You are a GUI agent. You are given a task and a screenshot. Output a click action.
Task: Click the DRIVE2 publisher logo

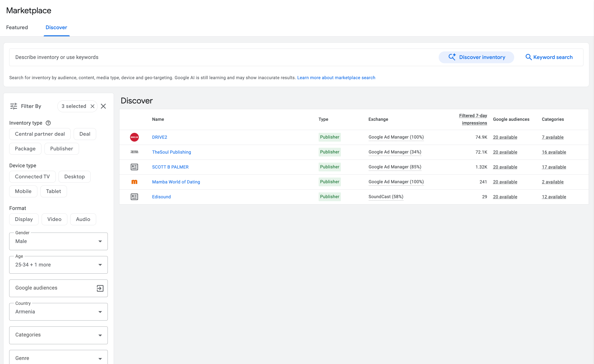click(x=134, y=137)
